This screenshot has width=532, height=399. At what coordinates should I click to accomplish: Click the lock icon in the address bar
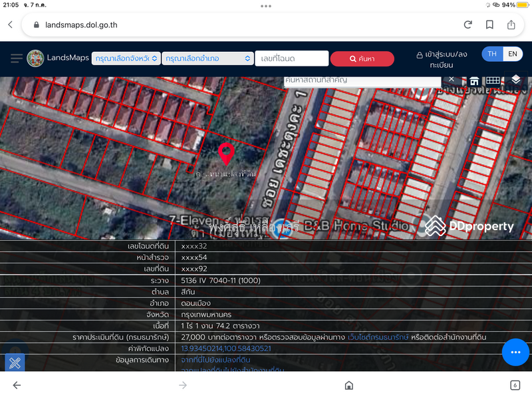click(x=37, y=25)
